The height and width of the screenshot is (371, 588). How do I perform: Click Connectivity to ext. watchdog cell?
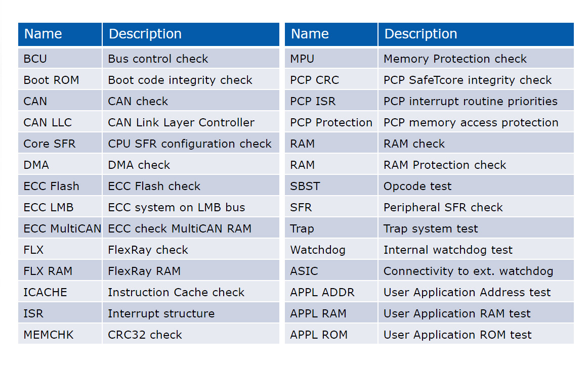468,271
